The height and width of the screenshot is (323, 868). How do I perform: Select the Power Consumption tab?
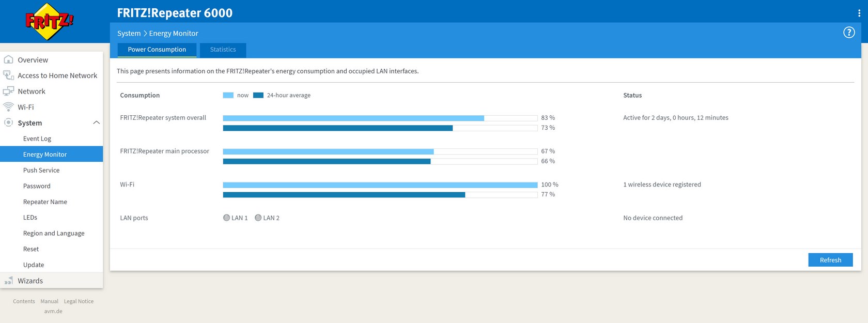[x=157, y=50]
